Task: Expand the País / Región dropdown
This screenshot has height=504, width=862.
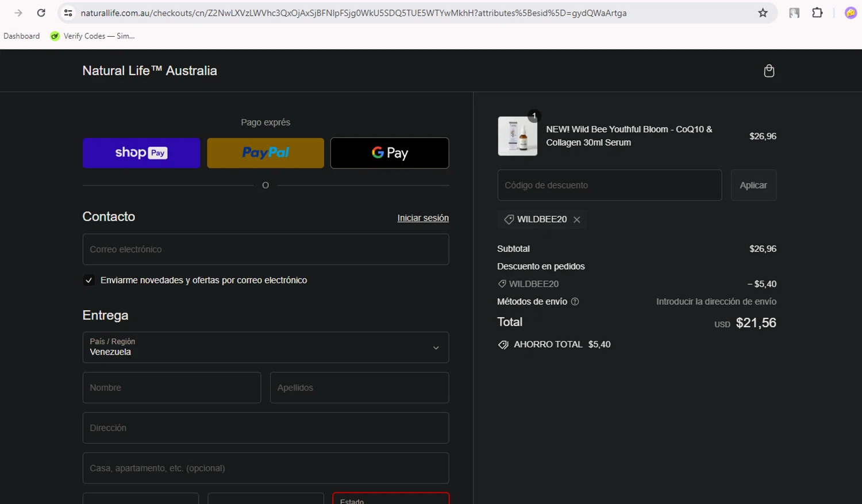Action: pyautogui.click(x=265, y=347)
